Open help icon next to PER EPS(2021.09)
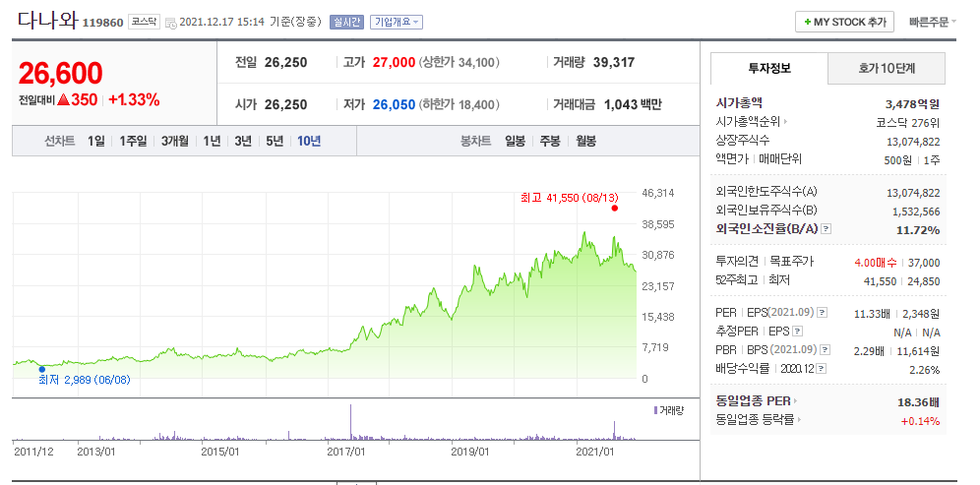 click(x=823, y=313)
